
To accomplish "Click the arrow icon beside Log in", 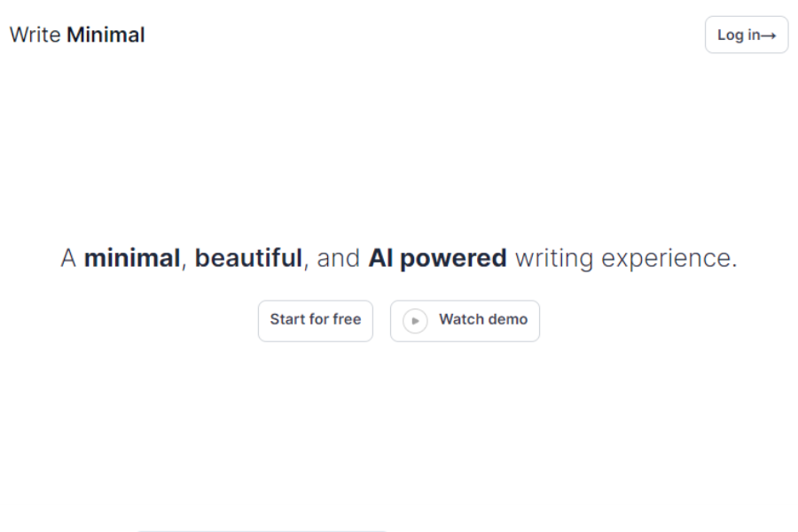I will click(x=766, y=35).
